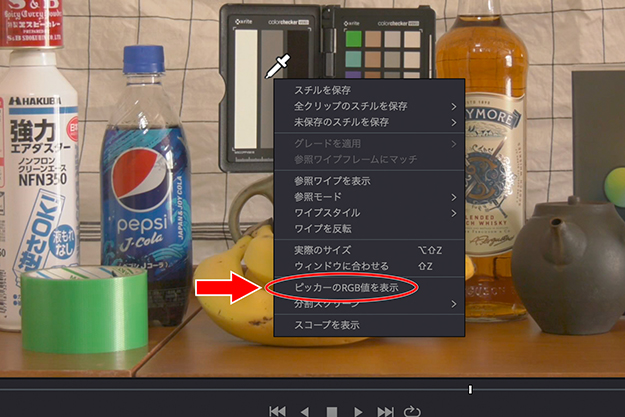Jump to last frame transport button
Image resolution: width=625 pixels, height=417 pixels.
[x=385, y=411]
